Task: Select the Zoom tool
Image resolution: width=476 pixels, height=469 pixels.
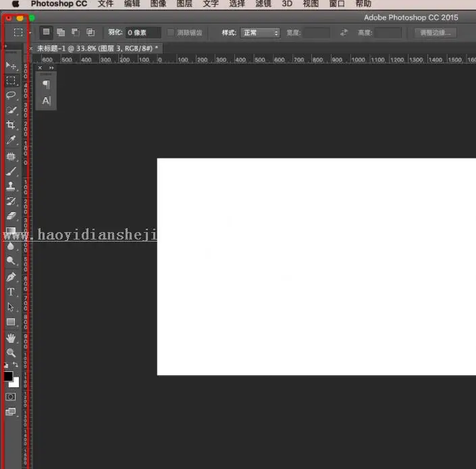Action: (11, 352)
